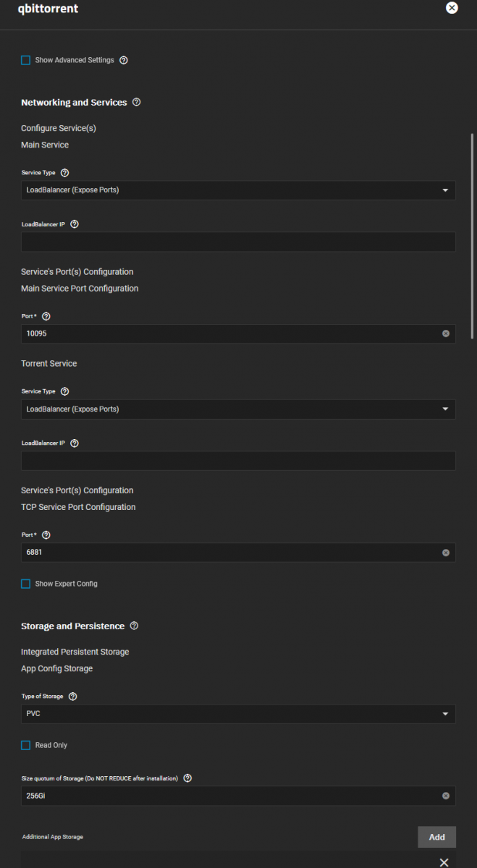
Task: Click Torrent Service LoadBalancer IP input field
Action: coord(238,461)
